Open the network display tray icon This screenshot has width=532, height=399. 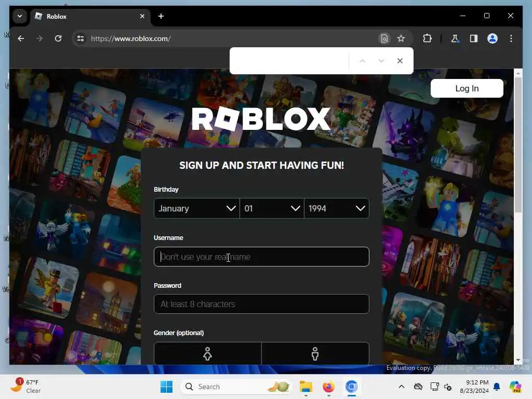tap(434, 387)
